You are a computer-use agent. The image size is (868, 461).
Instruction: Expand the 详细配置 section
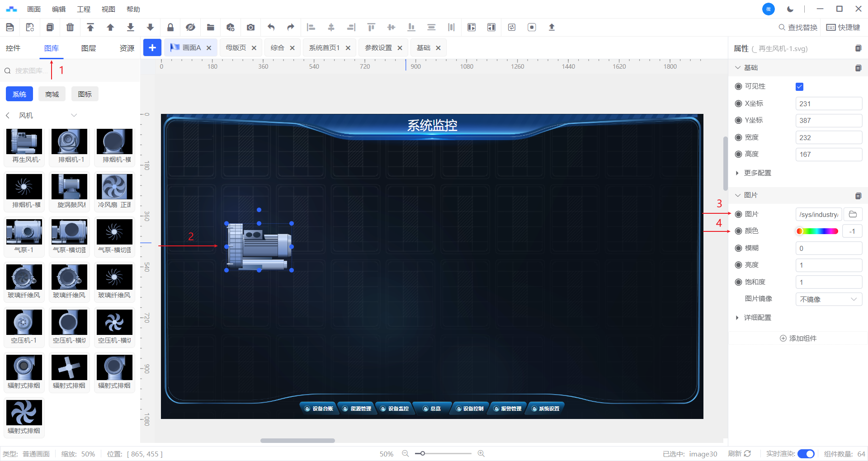point(757,318)
